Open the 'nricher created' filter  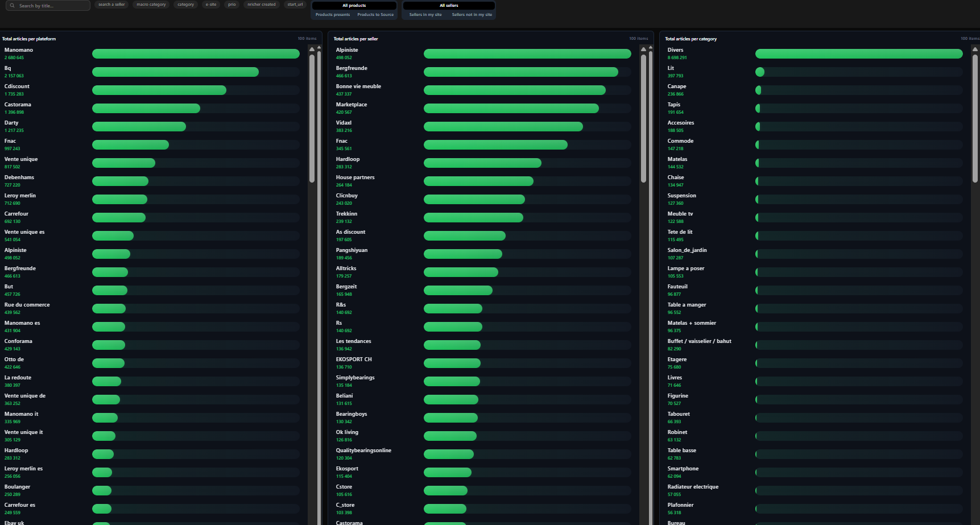pos(262,5)
